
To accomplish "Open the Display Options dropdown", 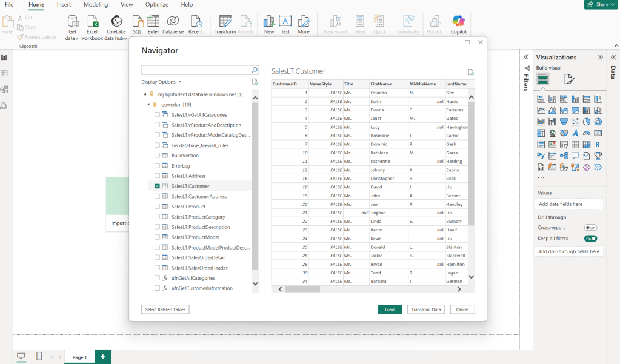I will (161, 82).
